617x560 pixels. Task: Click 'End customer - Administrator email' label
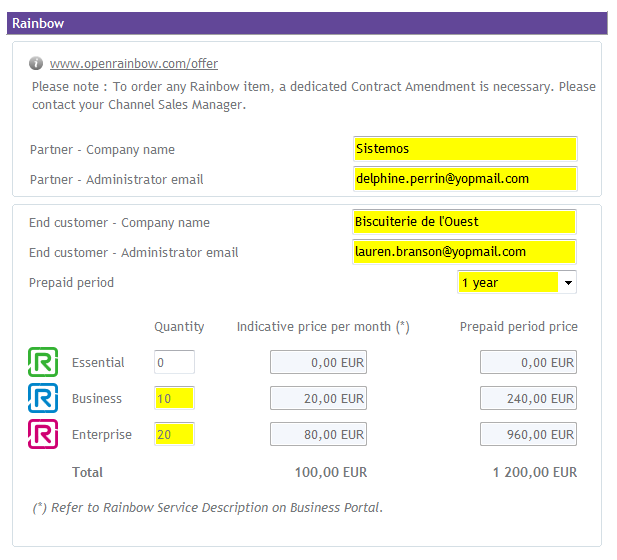[x=133, y=252]
